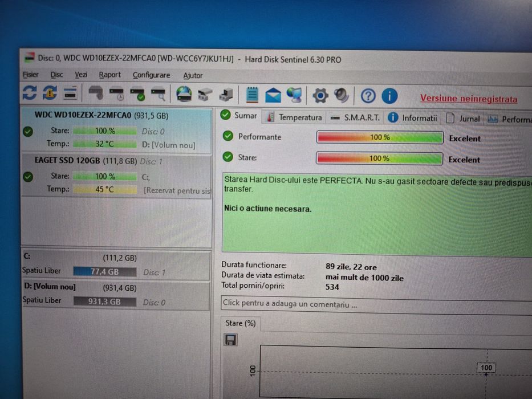This screenshot has height=399, width=532.
Task: Switch to the Performanta tab
Action: (x=510, y=119)
